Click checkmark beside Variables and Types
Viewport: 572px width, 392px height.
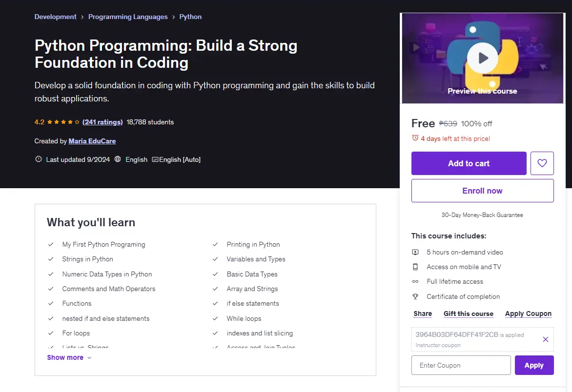215,259
